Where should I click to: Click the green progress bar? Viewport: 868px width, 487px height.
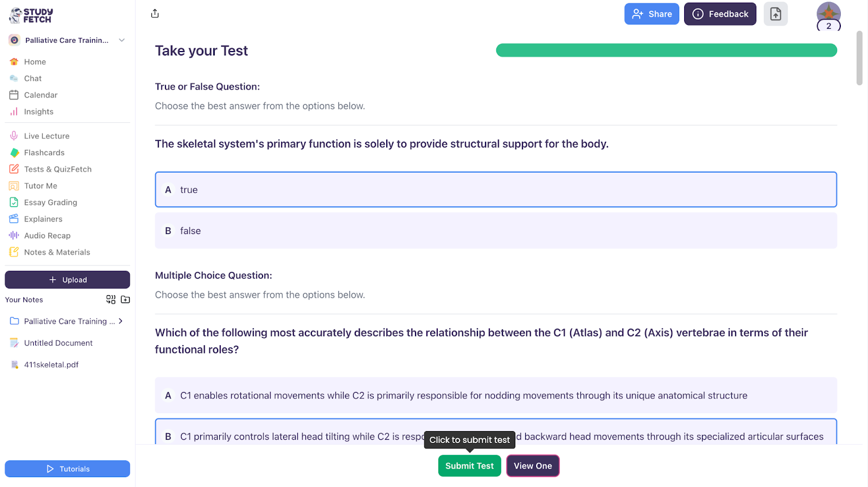(x=666, y=50)
